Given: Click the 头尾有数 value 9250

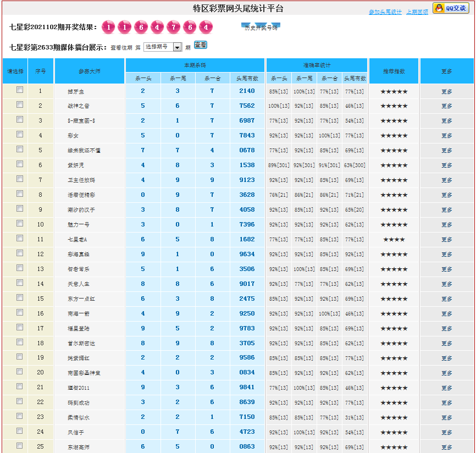Looking at the screenshot, I should [x=247, y=313].
